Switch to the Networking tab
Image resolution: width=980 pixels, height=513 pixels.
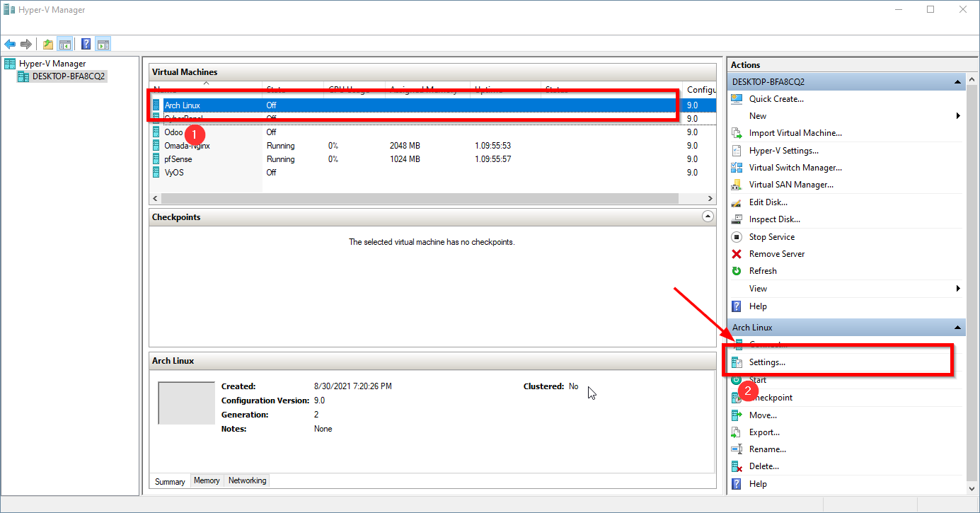[247, 480]
